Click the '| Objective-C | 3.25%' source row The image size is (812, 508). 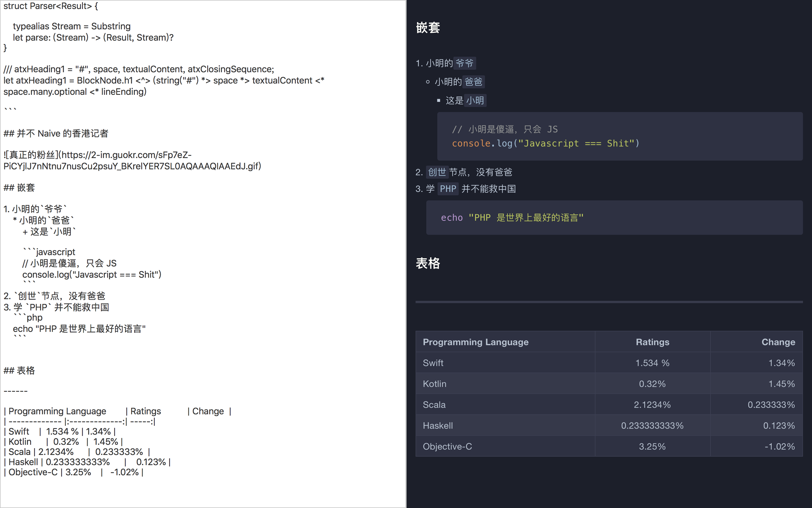point(74,472)
